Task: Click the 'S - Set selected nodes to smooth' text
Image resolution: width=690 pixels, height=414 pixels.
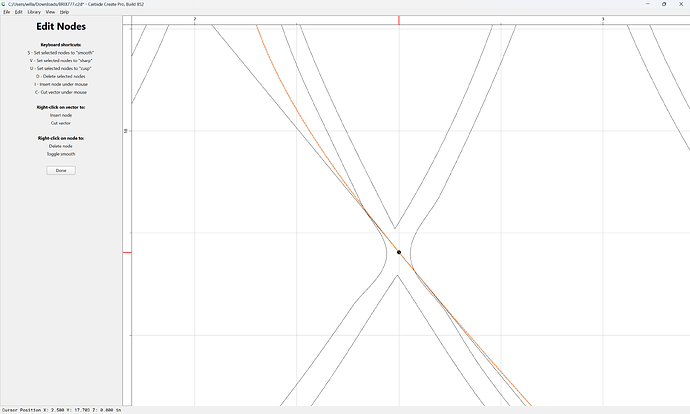Action: (61, 53)
